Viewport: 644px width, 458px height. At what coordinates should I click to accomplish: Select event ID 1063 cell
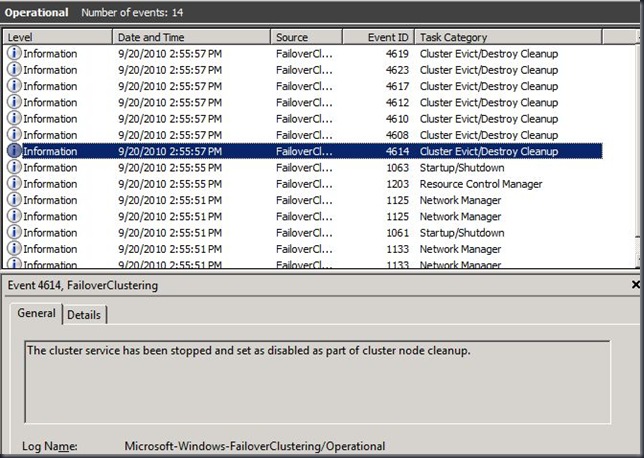coord(397,168)
